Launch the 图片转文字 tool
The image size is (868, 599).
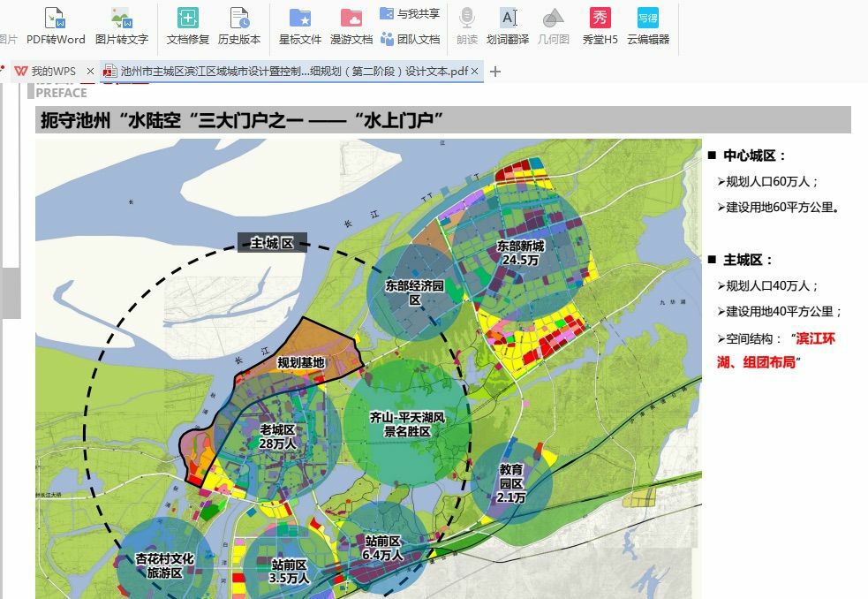121,26
